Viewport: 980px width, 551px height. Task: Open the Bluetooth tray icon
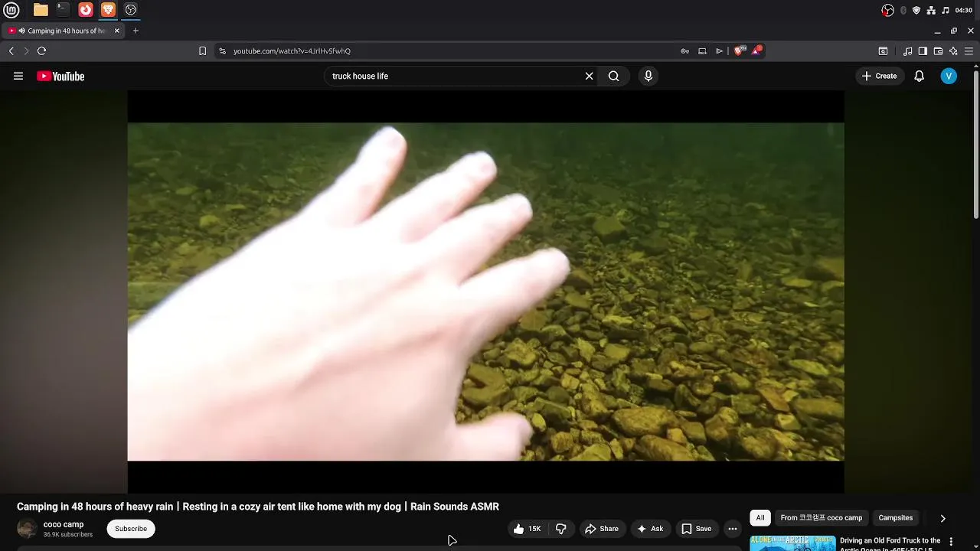click(903, 10)
